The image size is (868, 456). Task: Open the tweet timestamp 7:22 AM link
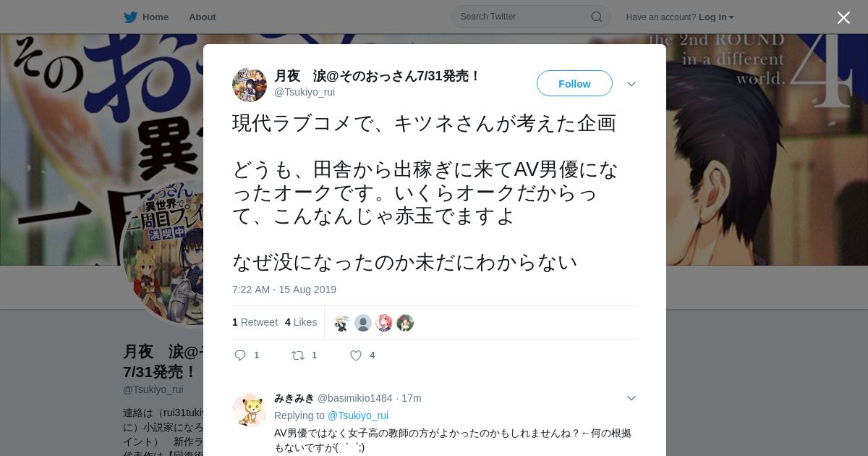click(284, 290)
